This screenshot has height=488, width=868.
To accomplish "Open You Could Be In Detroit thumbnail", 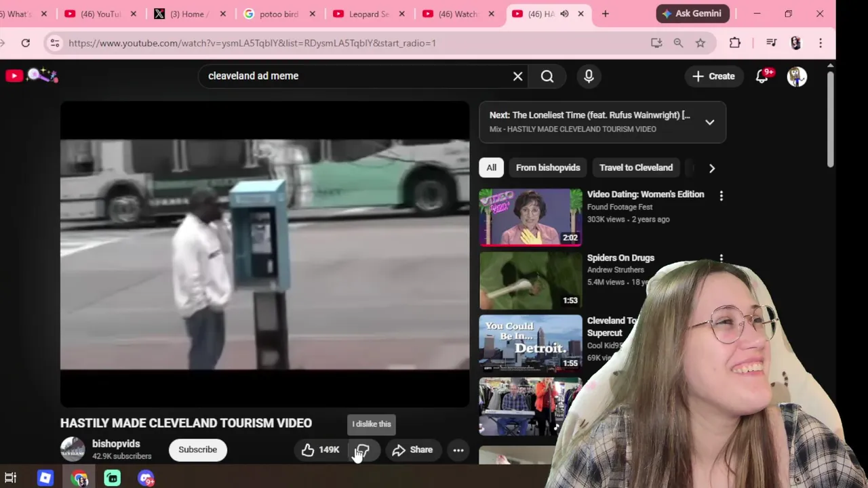I will point(530,343).
